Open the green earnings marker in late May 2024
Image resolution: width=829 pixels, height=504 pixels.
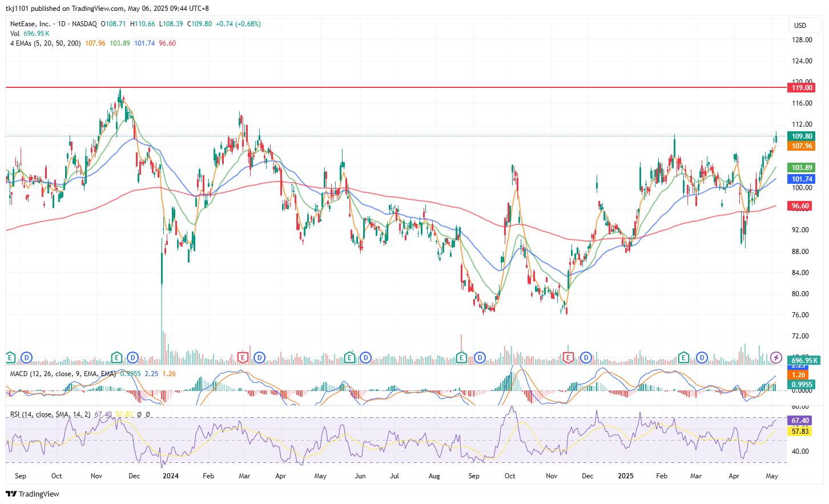coord(349,358)
